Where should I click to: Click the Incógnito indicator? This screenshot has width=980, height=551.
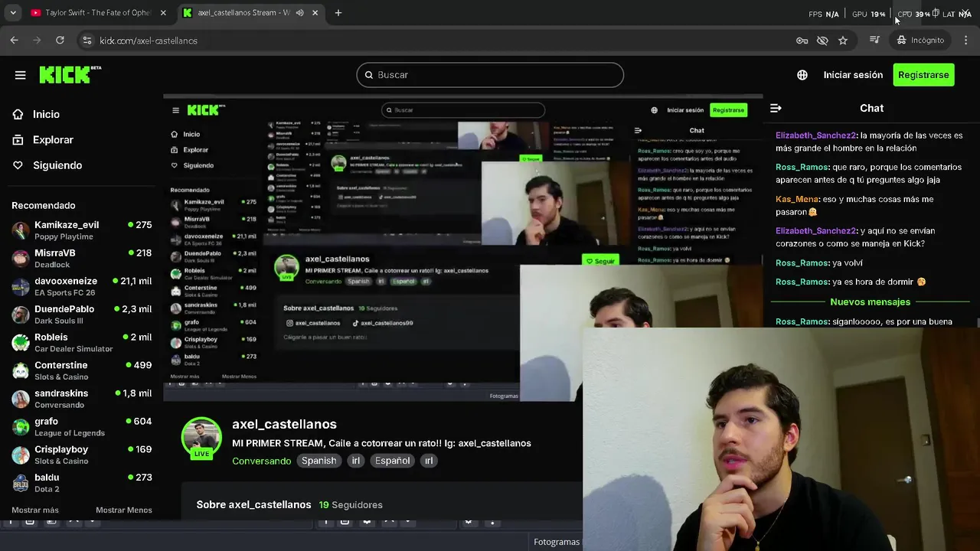[x=921, y=41]
